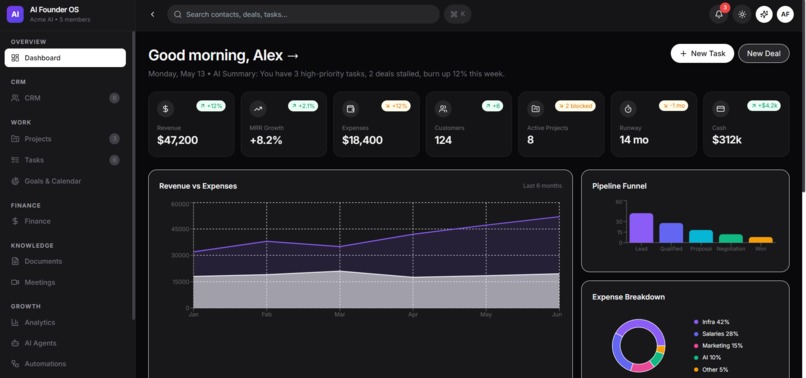Click the Cash card icon

tap(721, 109)
